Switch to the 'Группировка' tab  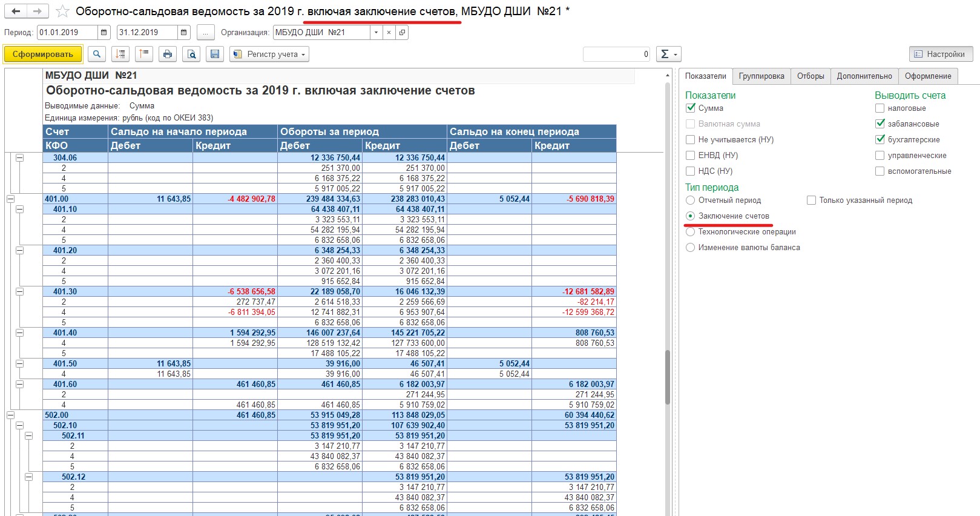coord(761,76)
